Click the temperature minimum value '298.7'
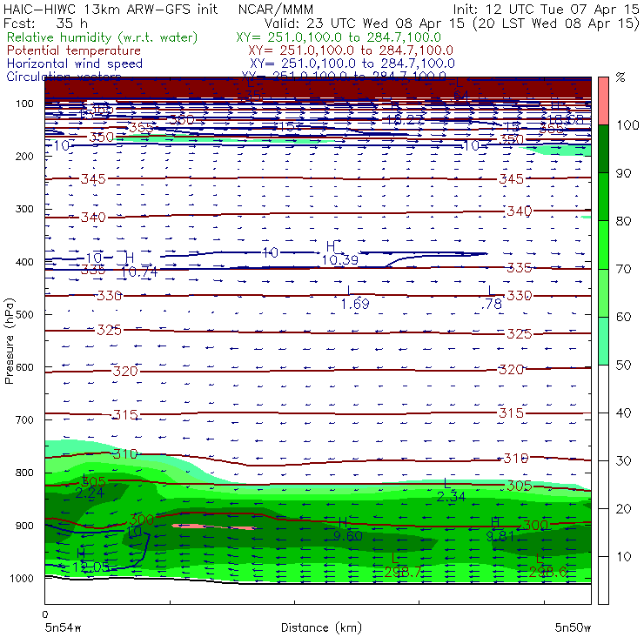 pyautogui.click(x=403, y=572)
